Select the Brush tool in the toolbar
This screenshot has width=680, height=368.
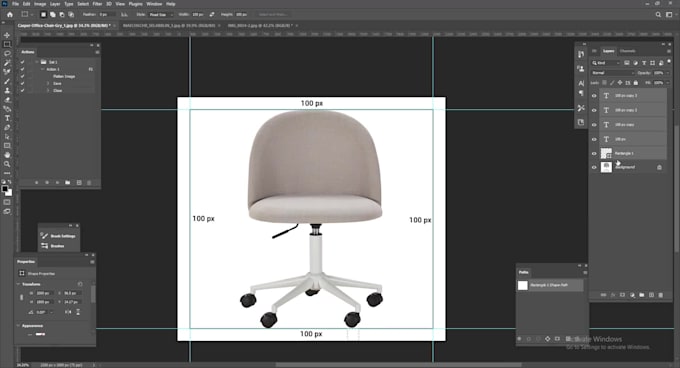[x=7, y=81]
